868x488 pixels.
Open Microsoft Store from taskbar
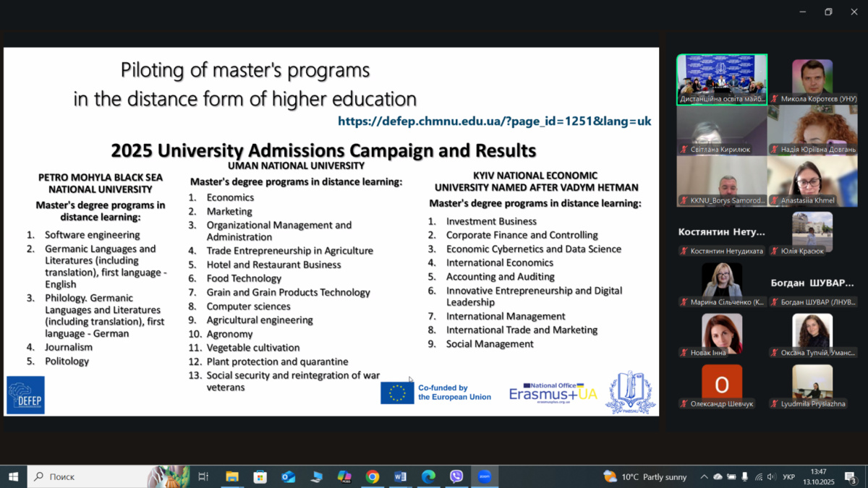pyautogui.click(x=260, y=476)
